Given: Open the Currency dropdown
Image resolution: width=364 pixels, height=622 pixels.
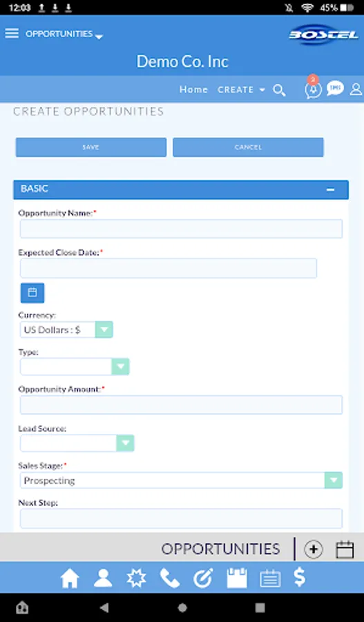Looking at the screenshot, I should click(66, 330).
